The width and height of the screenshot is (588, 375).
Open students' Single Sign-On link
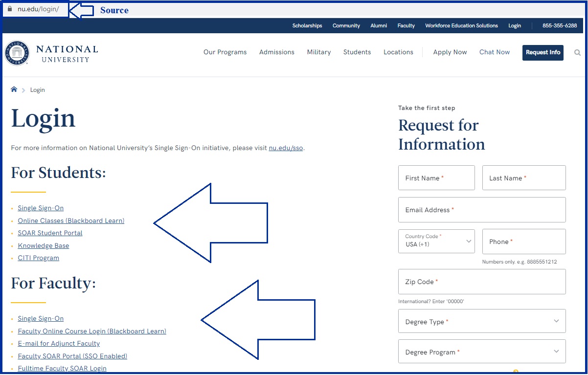41,208
